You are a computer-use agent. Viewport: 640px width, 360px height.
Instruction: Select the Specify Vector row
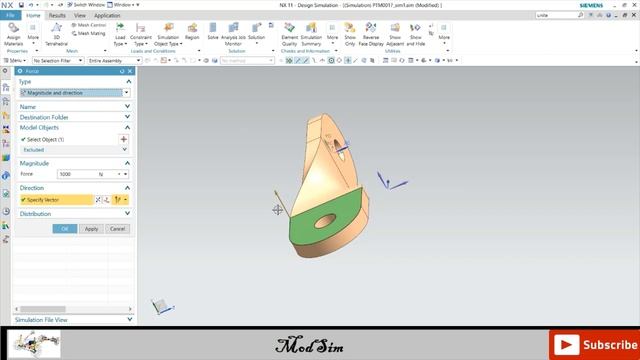pos(56,200)
